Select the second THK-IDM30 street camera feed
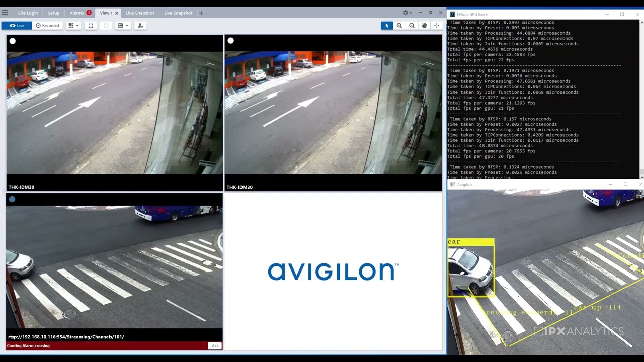 tap(333, 112)
